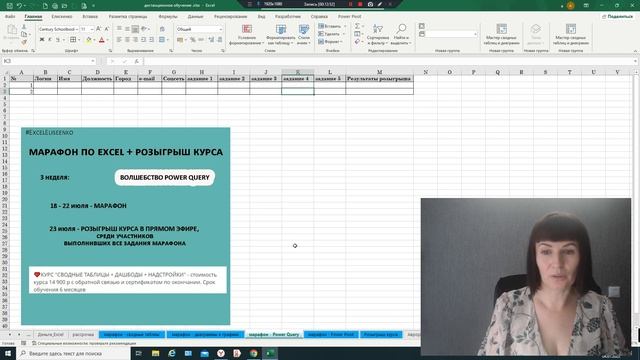Screen dimensions: 640x360
Task: Collapse the ribbon with the chevron
Action: 635,51
